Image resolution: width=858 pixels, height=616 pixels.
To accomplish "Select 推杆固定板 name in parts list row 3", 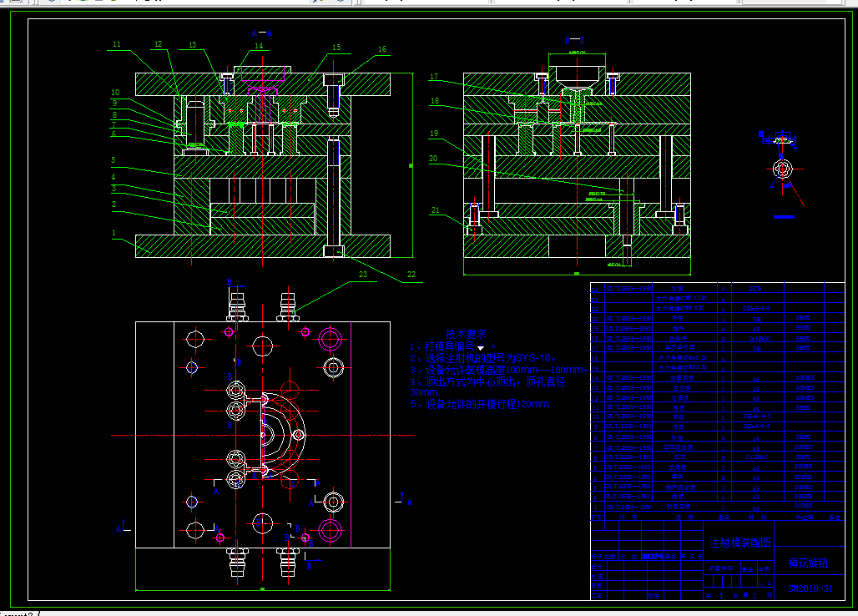I will coord(681,487).
